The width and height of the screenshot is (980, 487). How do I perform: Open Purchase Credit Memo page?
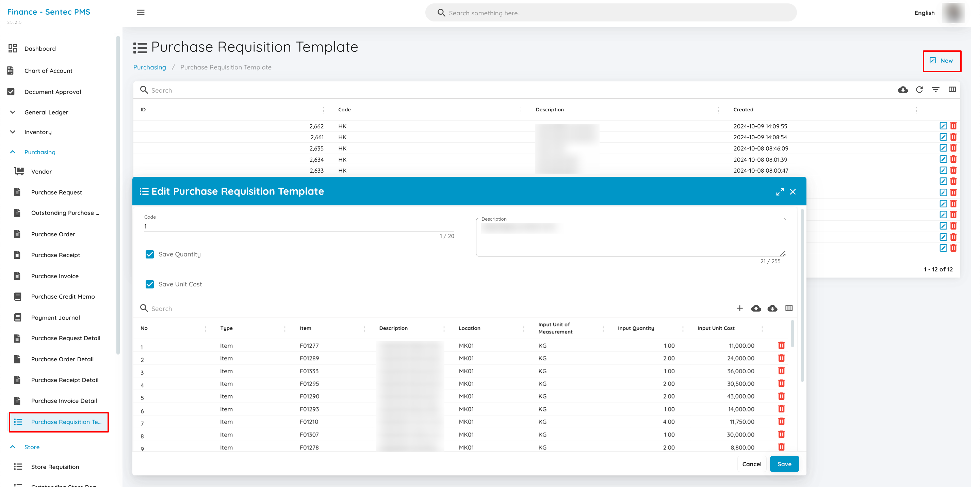click(63, 297)
